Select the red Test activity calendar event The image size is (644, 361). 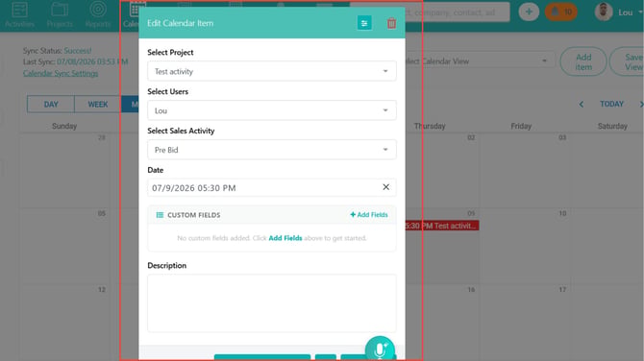tap(442, 226)
